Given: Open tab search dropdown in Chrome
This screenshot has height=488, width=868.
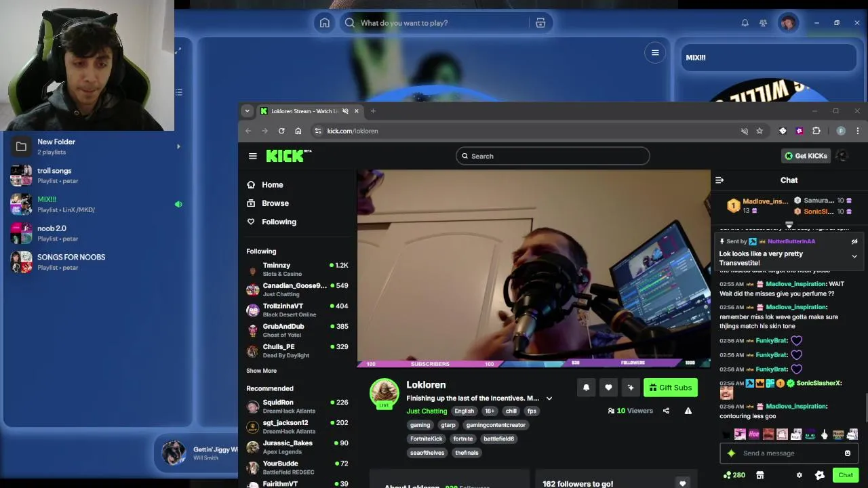Looking at the screenshot, I should (248, 111).
